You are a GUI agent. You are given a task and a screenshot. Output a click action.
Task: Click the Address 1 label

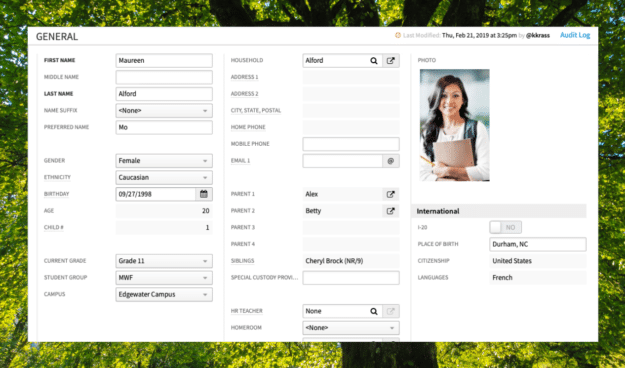(244, 77)
